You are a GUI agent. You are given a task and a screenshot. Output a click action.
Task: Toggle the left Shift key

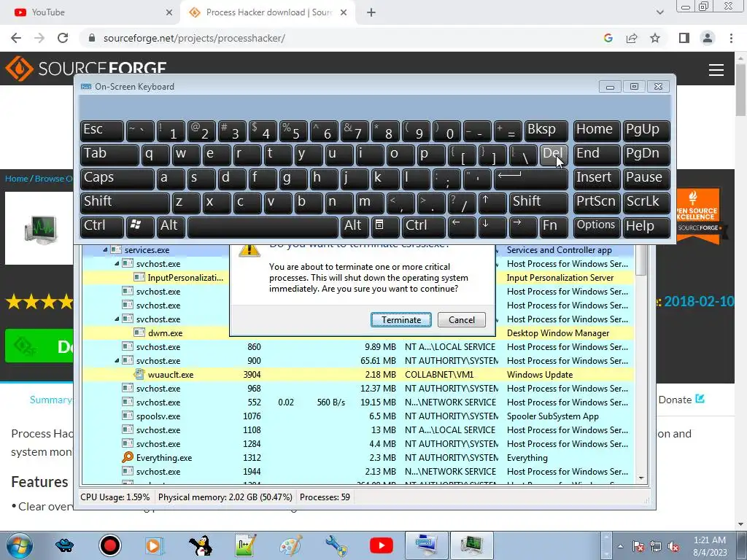(125, 203)
